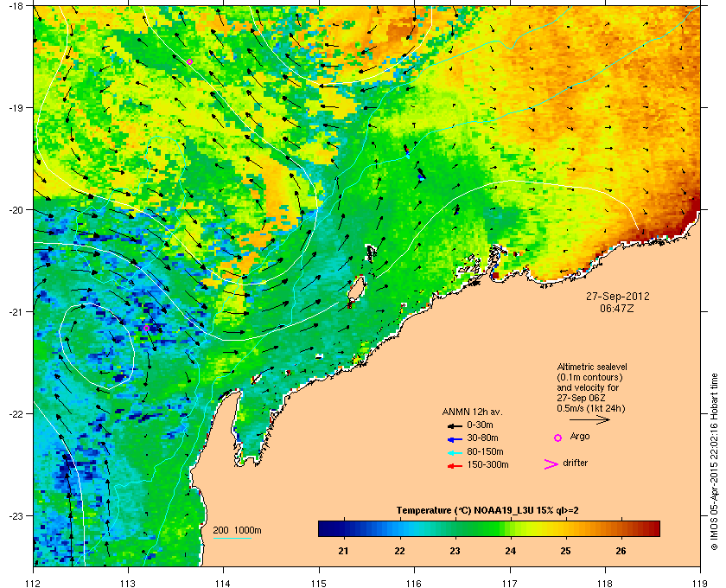
Task: Click the large island outline near 115.4E
Action: coord(357,288)
